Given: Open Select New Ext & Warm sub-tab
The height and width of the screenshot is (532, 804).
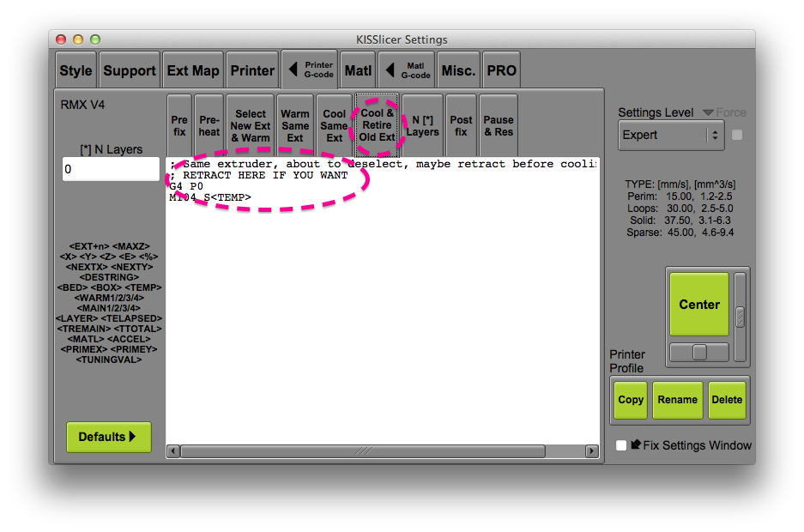Looking at the screenshot, I should tap(251, 125).
